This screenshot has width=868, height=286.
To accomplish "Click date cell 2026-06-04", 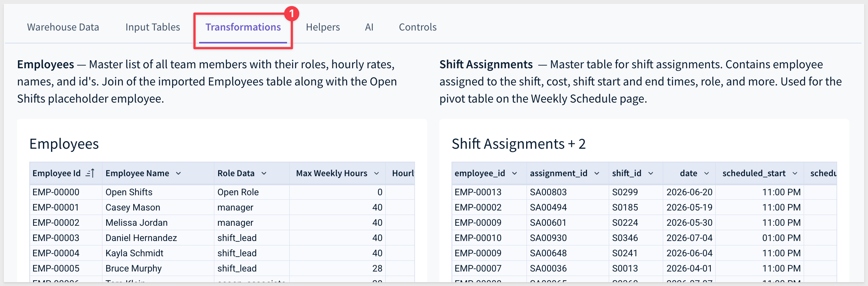I will pos(689,253).
